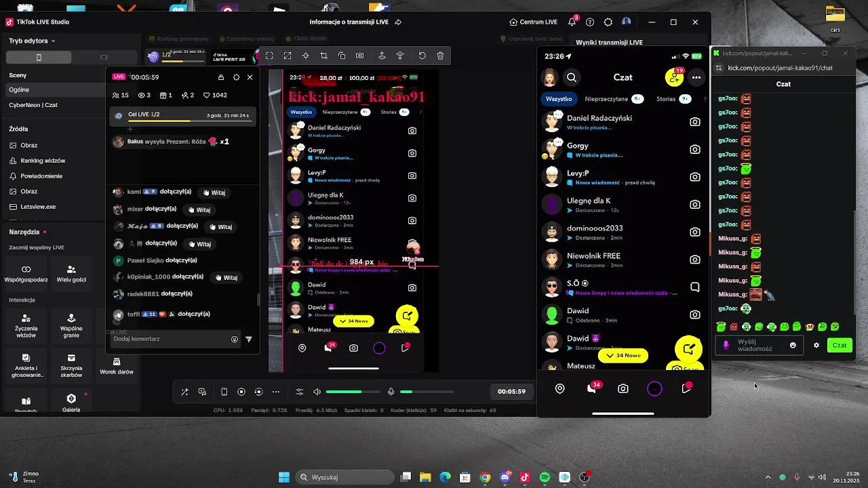
Task: Open Życzenia widzów interaction
Action: (x=26, y=326)
